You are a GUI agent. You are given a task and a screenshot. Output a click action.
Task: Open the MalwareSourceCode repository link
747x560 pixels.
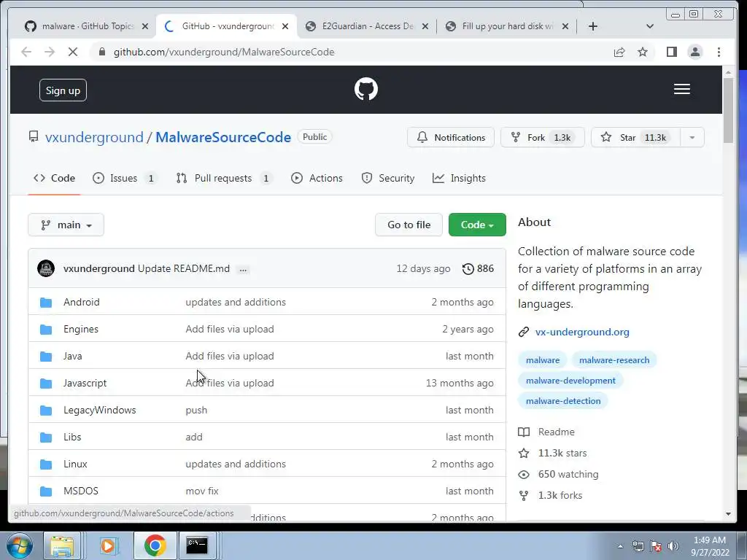[x=223, y=137]
